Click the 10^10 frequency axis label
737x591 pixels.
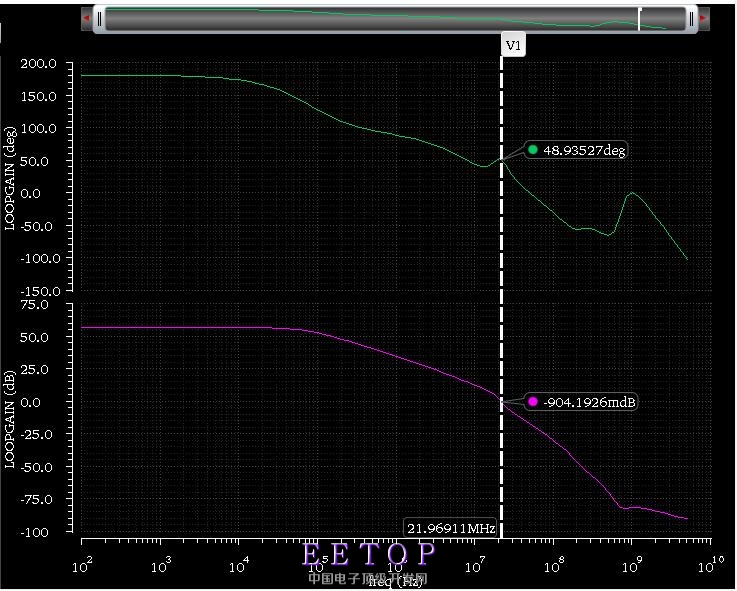tap(711, 565)
